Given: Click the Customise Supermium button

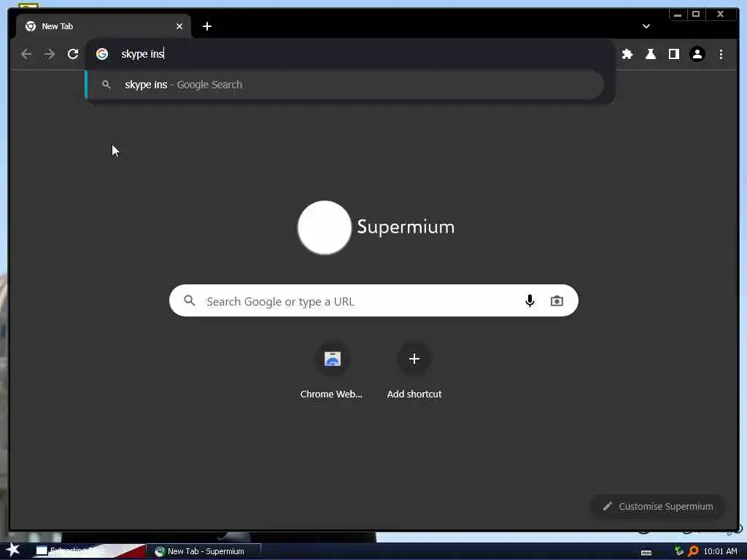Looking at the screenshot, I should (x=659, y=507).
